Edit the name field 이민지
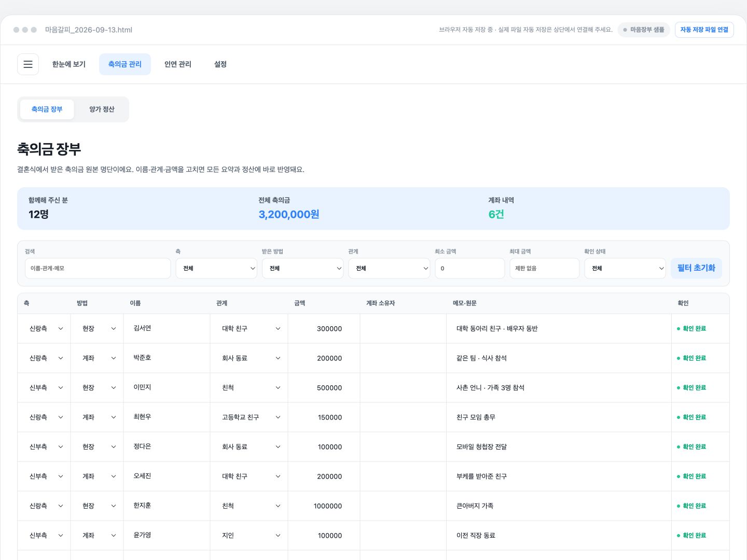Viewport: 747px width, 560px height. pyautogui.click(x=167, y=388)
